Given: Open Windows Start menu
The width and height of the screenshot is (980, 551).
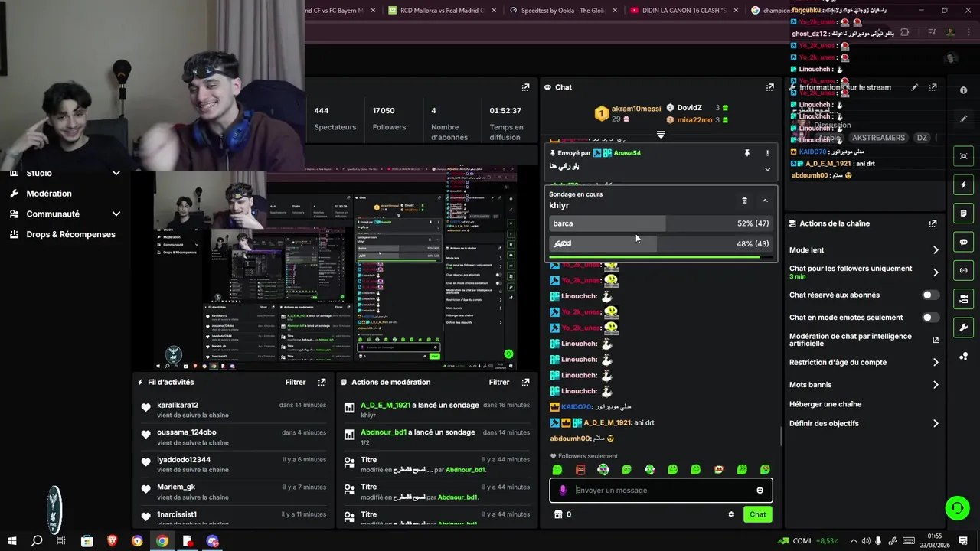Looking at the screenshot, I should tap(11, 540).
